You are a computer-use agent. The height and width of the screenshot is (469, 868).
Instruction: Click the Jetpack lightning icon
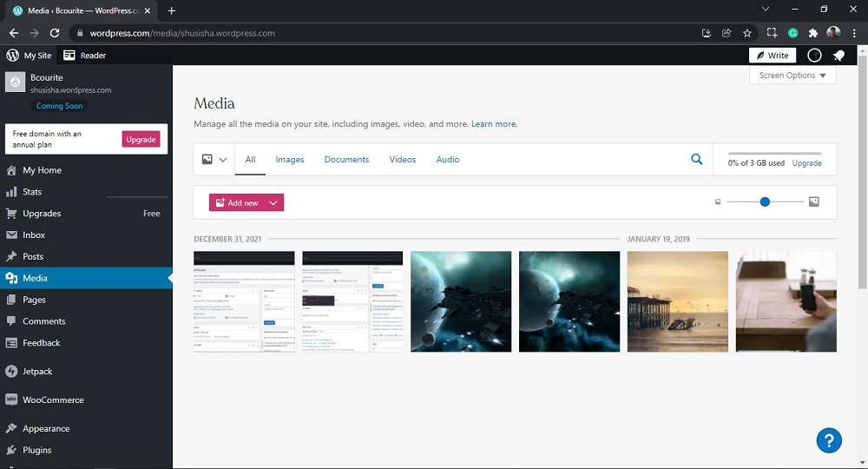pyautogui.click(x=11, y=372)
